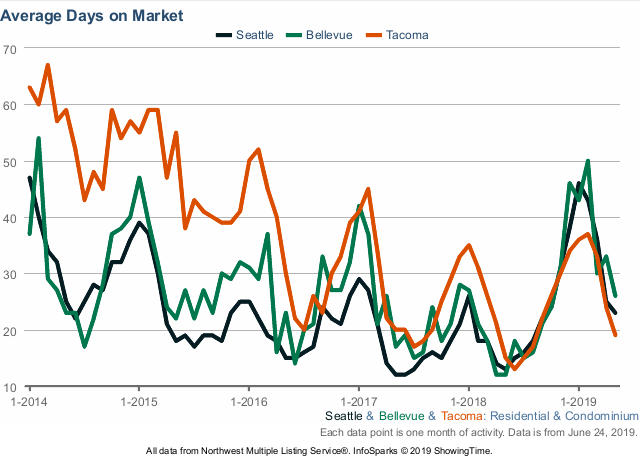Click the 40 y-axis tick label
Screen dimensions: 640x461
tap(9, 218)
